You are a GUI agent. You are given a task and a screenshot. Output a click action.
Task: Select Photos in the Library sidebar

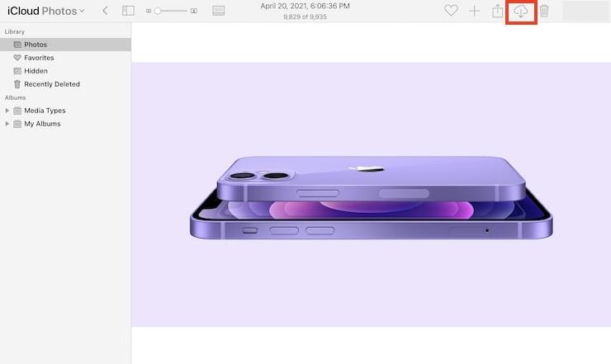[x=65, y=45]
